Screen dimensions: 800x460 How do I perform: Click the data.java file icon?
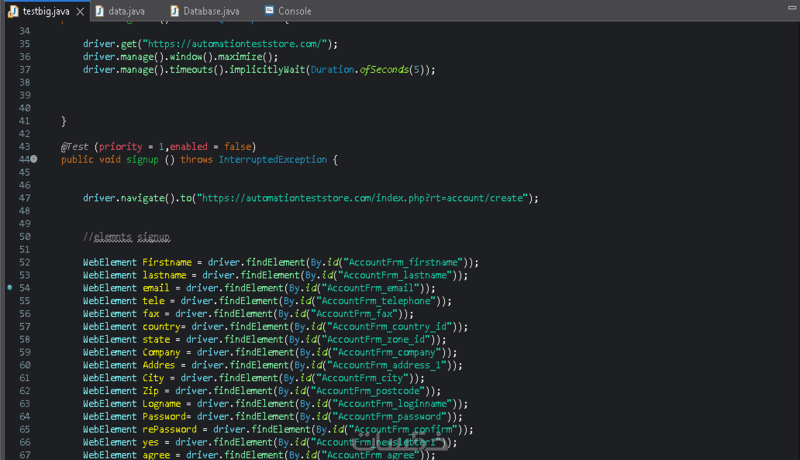(99, 11)
